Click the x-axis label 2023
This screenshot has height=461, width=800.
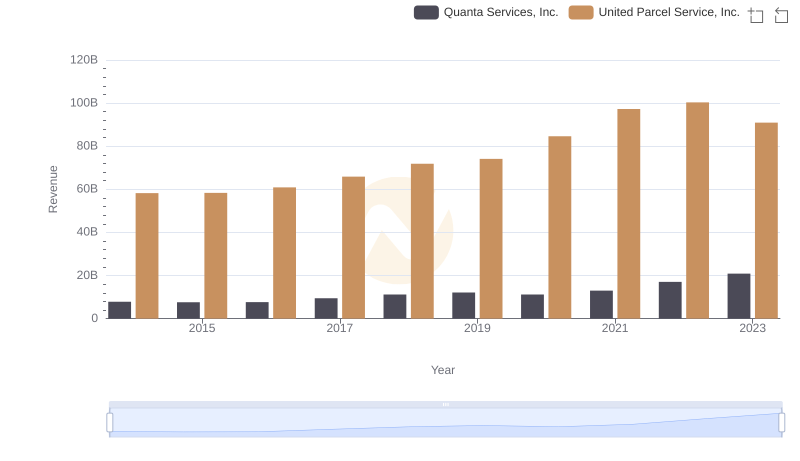753,328
